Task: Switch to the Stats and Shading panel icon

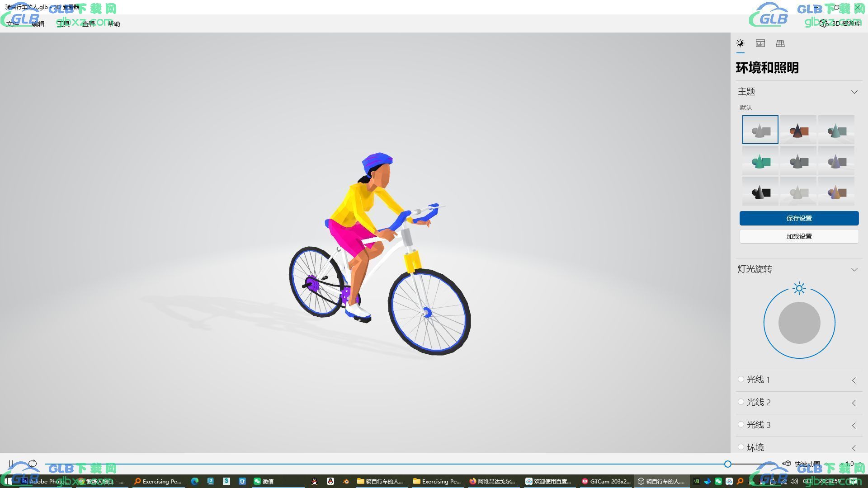Action: (x=760, y=43)
